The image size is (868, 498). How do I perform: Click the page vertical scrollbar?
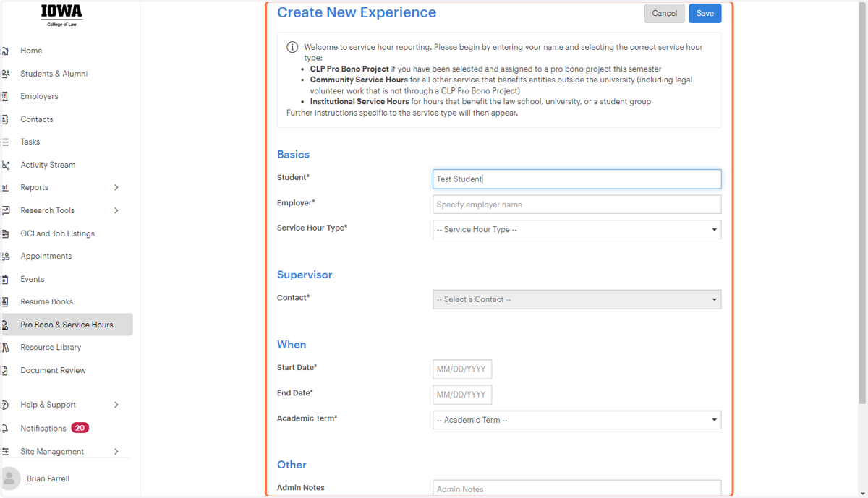(862, 202)
